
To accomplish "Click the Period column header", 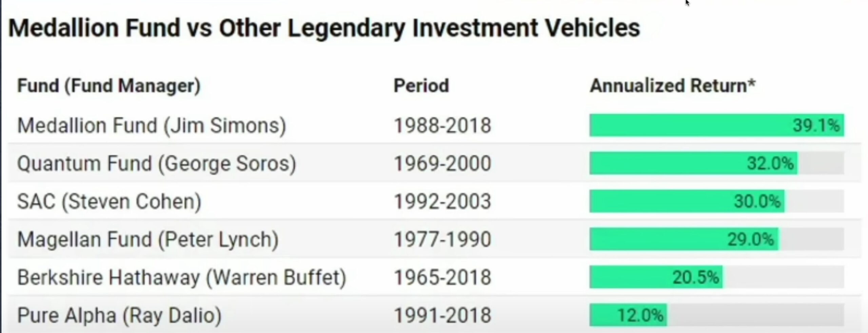I will (421, 85).
